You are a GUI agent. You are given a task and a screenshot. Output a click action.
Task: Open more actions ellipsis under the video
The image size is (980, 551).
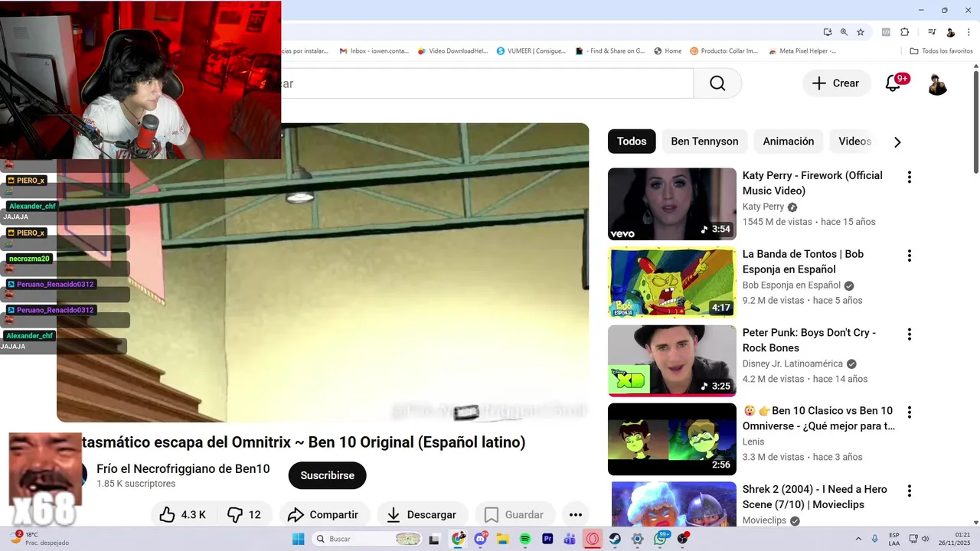point(576,515)
